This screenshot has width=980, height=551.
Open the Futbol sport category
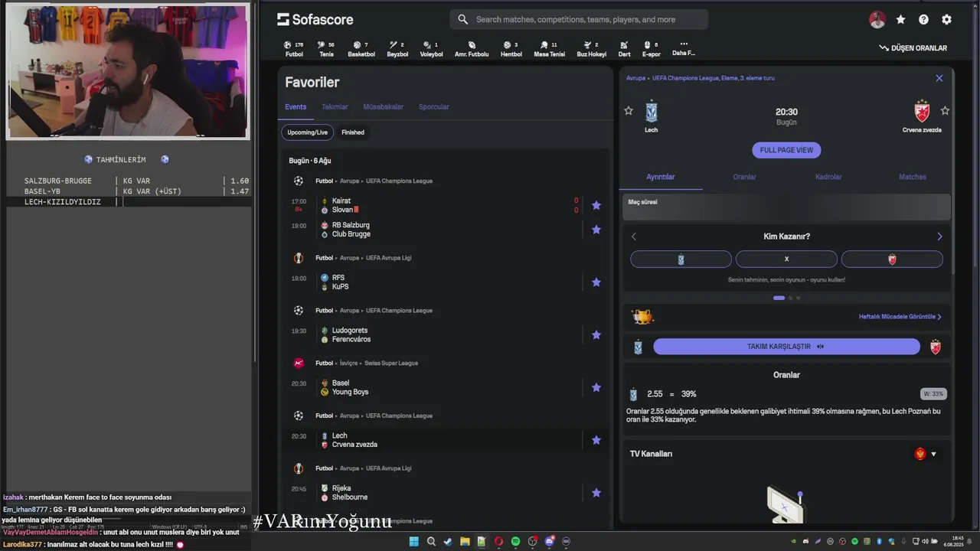point(294,49)
